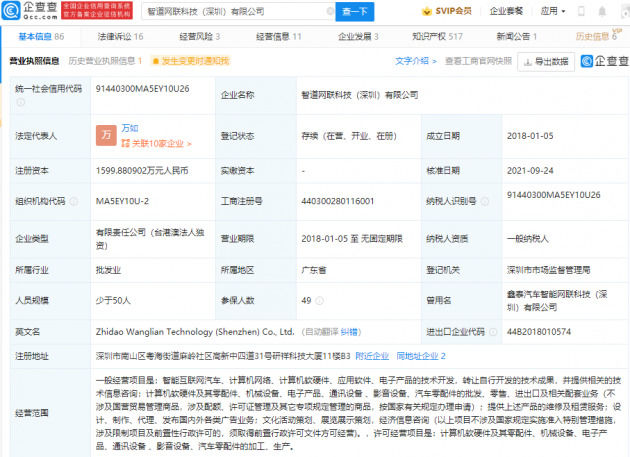Click info icon under 统一社会信用代码
This screenshot has height=457, width=630.
(x=20, y=102)
